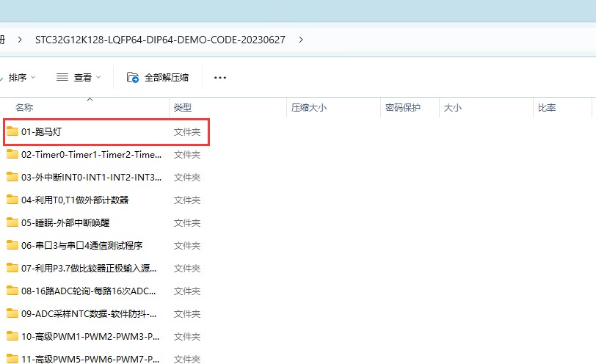This screenshot has height=364, width=596.
Task: Click 文件夹 type cell for 01-跑马灯
Action: click(187, 132)
